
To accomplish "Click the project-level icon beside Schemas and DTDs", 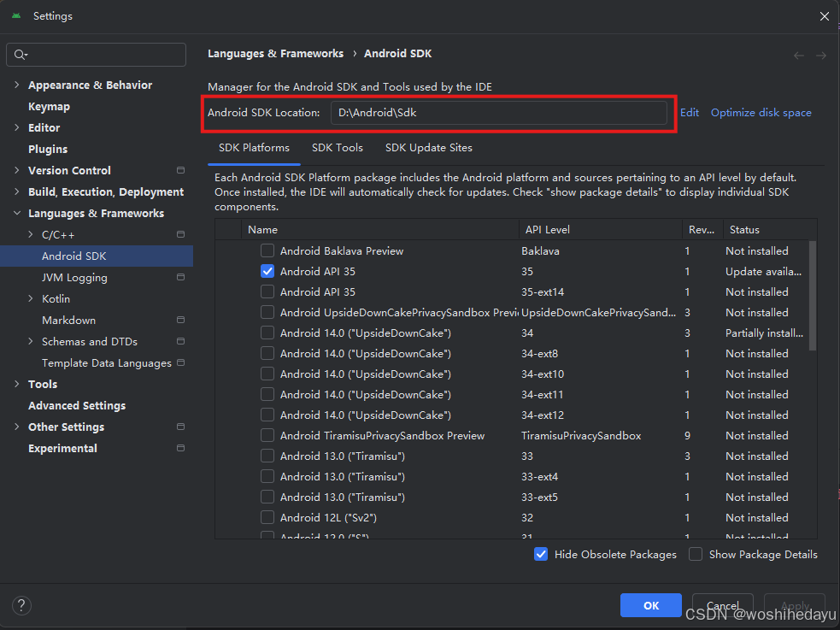I will [180, 341].
